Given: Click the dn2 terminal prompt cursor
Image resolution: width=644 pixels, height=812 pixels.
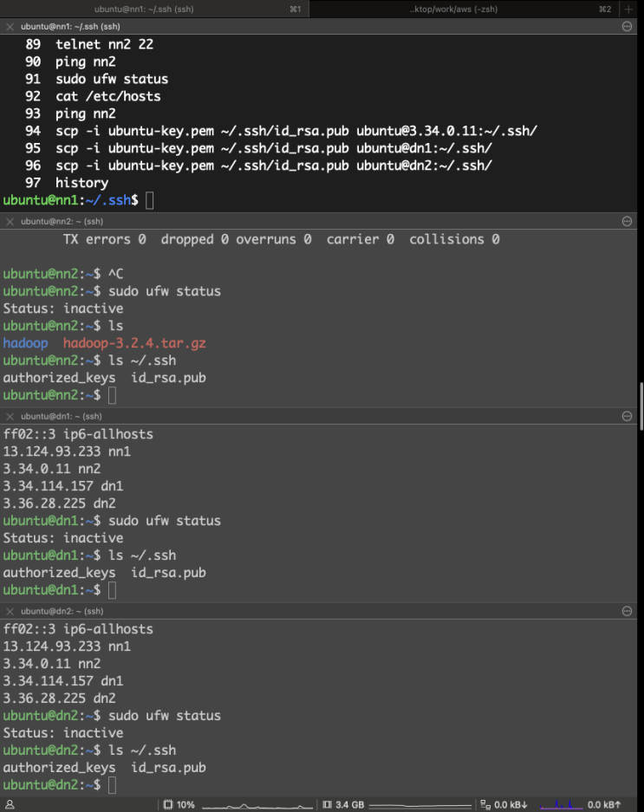Looking at the screenshot, I should pos(112,786).
